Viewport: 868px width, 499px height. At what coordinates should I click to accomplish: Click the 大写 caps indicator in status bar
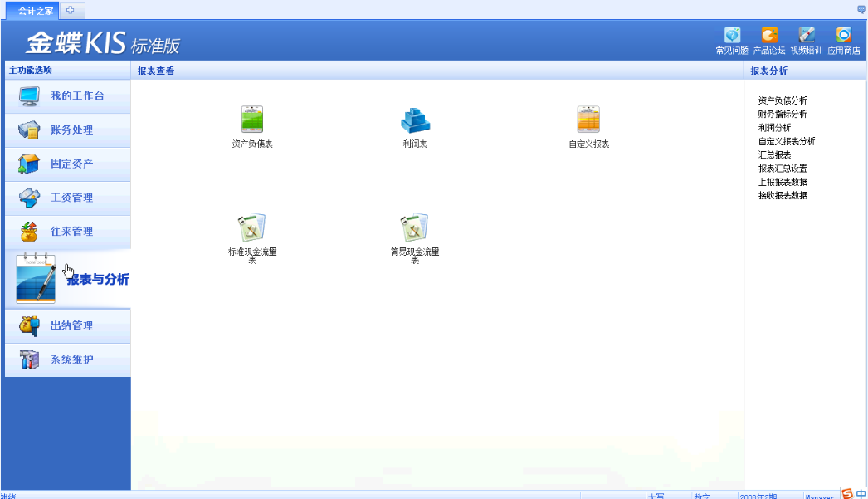pyautogui.click(x=656, y=497)
